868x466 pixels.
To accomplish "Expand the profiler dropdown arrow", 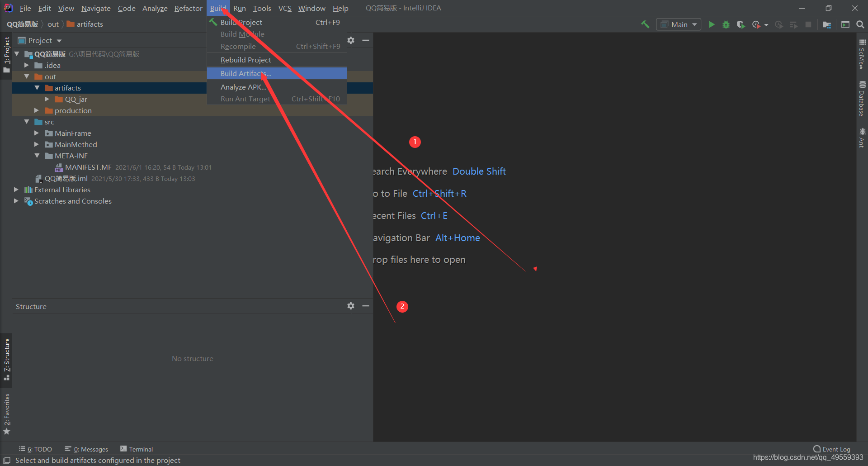I will click(x=766, y=25).
